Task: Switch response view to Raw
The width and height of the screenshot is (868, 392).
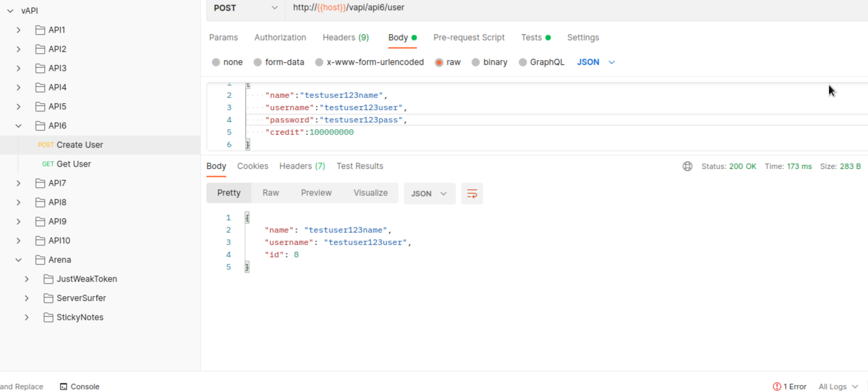Action: pyautogui.click(x=271, y=193)
